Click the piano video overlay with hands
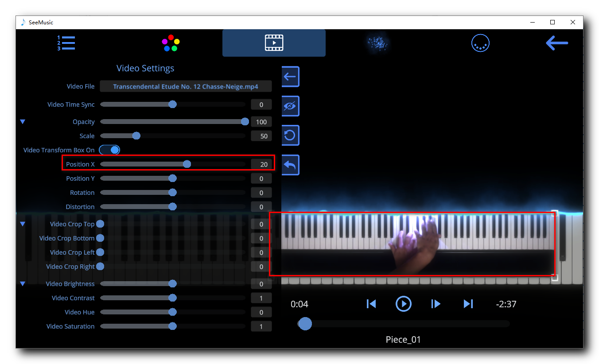This screenshot has width=599, height=364. (412, 244)
